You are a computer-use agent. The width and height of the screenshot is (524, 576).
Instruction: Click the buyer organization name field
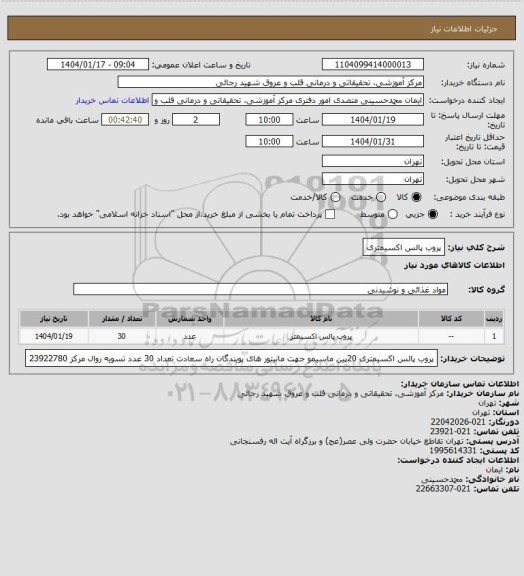point(270,82)
